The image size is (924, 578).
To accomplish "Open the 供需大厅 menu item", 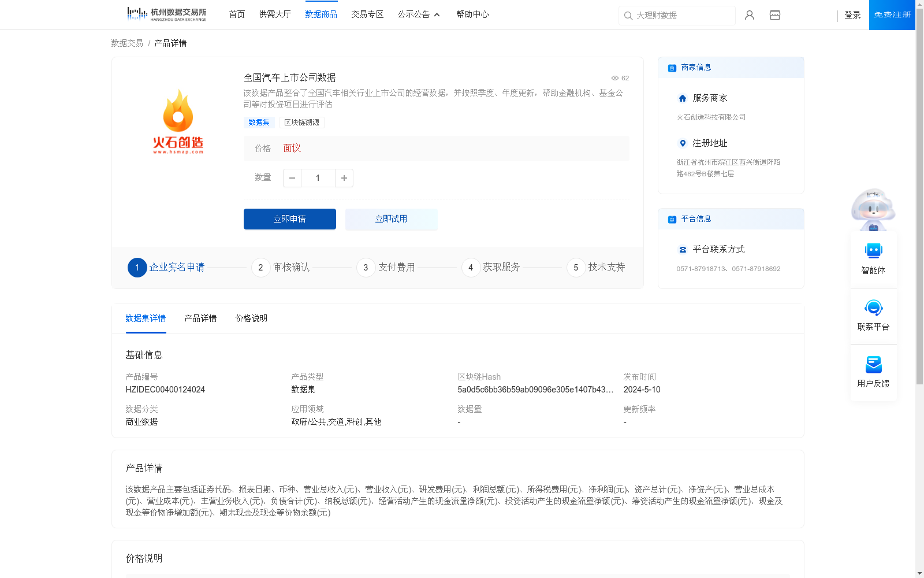I will [x=275, y=14].
